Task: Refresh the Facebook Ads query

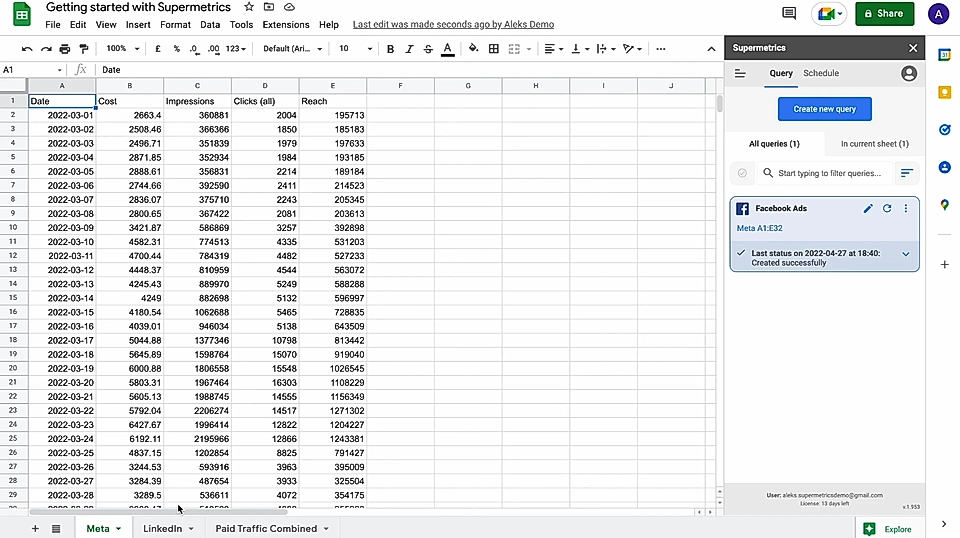Action: (x=887, y=209)
